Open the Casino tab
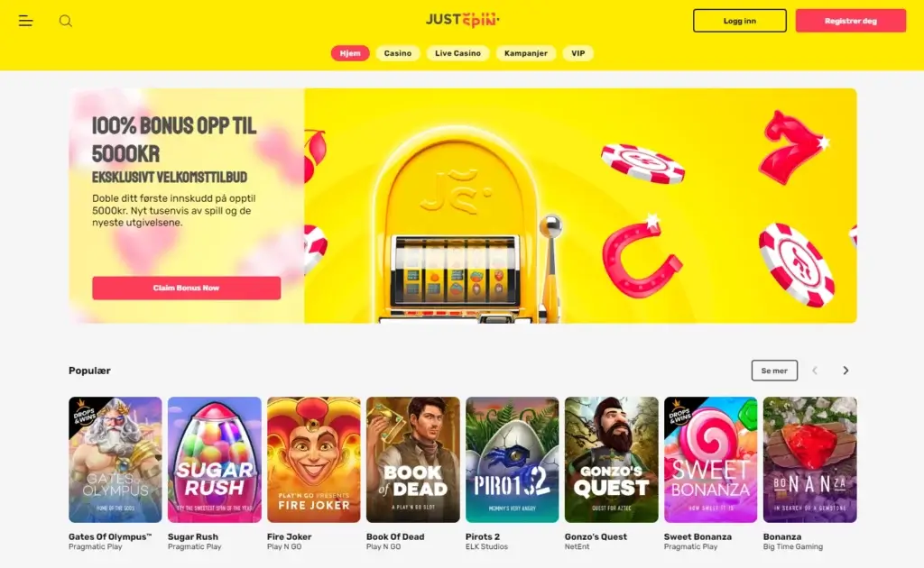This screenshot has height=568, width=924. point(398,53)
